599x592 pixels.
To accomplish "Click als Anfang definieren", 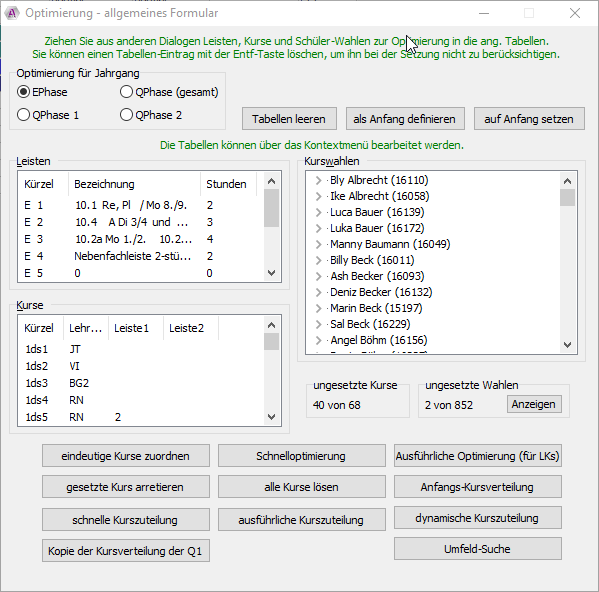I will (405, 119).
